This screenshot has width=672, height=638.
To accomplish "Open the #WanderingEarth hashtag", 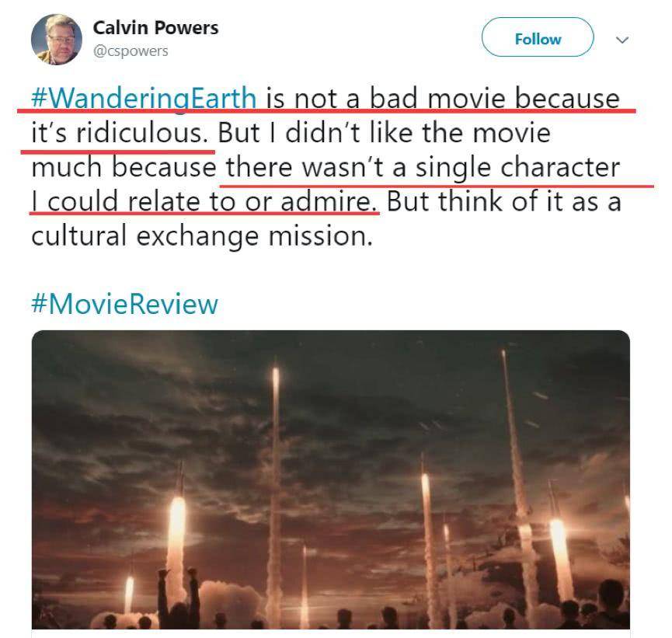I will click(x=144, y=98).
